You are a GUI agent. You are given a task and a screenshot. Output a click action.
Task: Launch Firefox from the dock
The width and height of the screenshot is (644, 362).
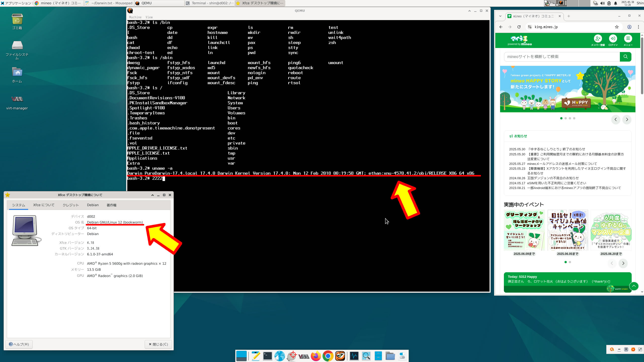pos(316,356)
